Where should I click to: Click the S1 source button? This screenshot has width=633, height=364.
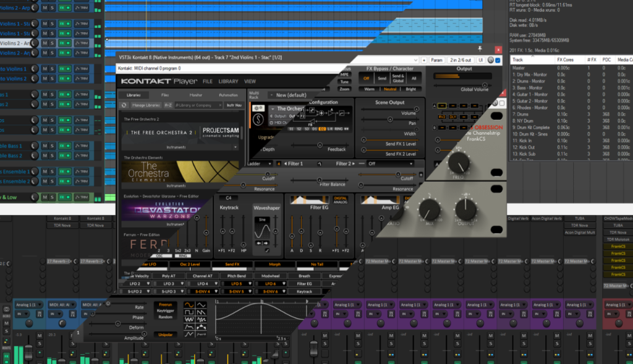(291, 129)
